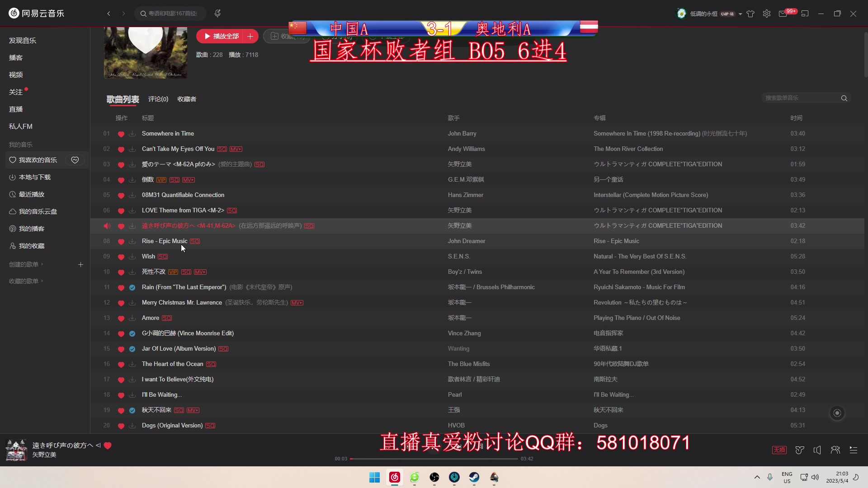Screen dimensions: 868x488
Task: Click the search icon in playlist search box
Action: pos(844,98)
